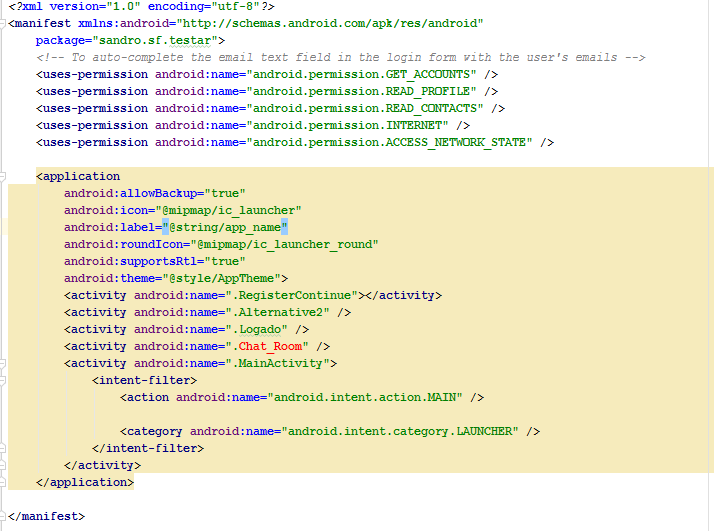Click </activity> tag on its own line
Image resolution: width=714 pixels, height=531 pixels.
click(102, 465)
